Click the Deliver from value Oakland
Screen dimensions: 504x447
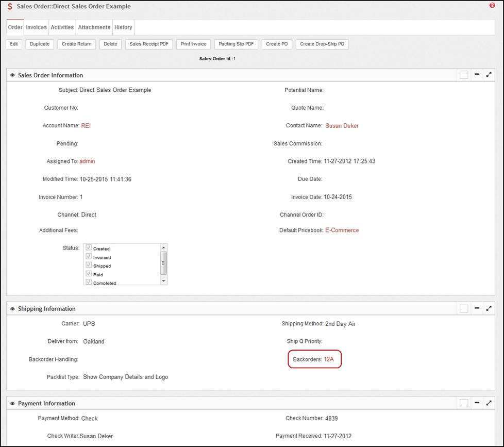tap(94, 341)
